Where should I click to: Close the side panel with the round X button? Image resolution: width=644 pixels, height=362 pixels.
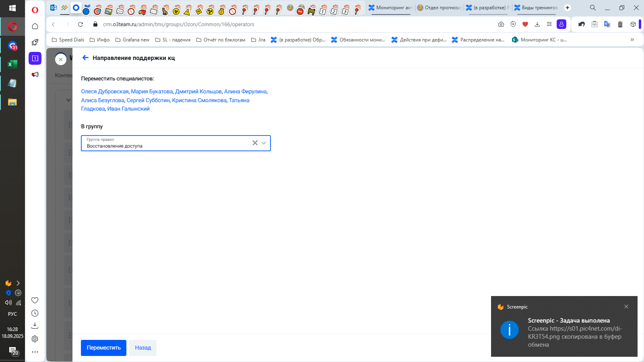click(x=61, y=60)
